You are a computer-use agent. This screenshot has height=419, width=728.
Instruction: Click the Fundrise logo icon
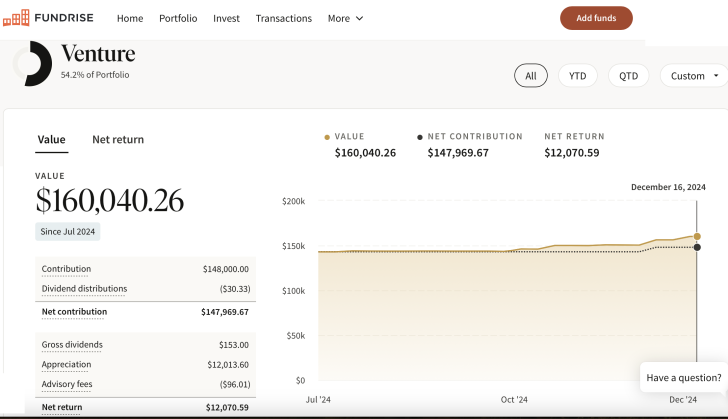16,18
